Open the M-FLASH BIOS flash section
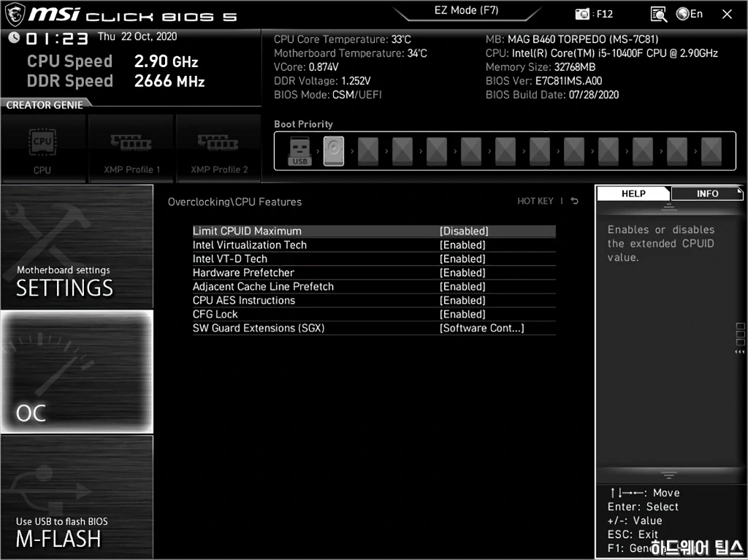Viewport: 748px width, 560px height. tap(77, 496)
